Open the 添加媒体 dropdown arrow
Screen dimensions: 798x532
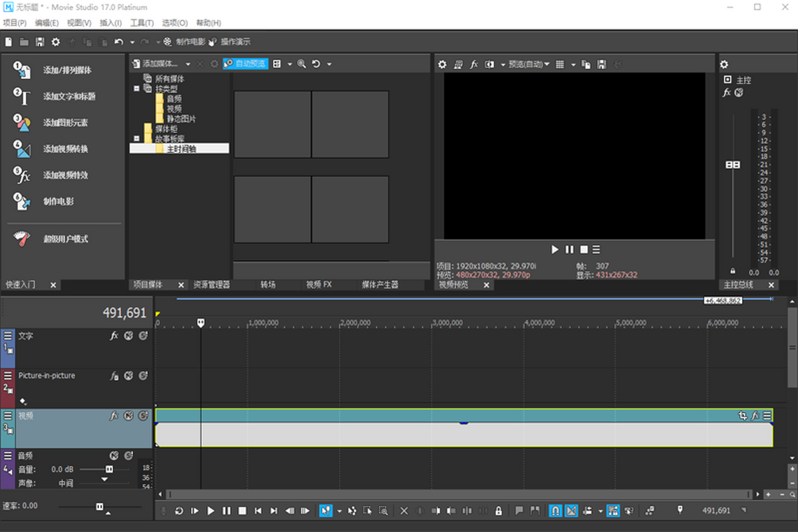188,65
